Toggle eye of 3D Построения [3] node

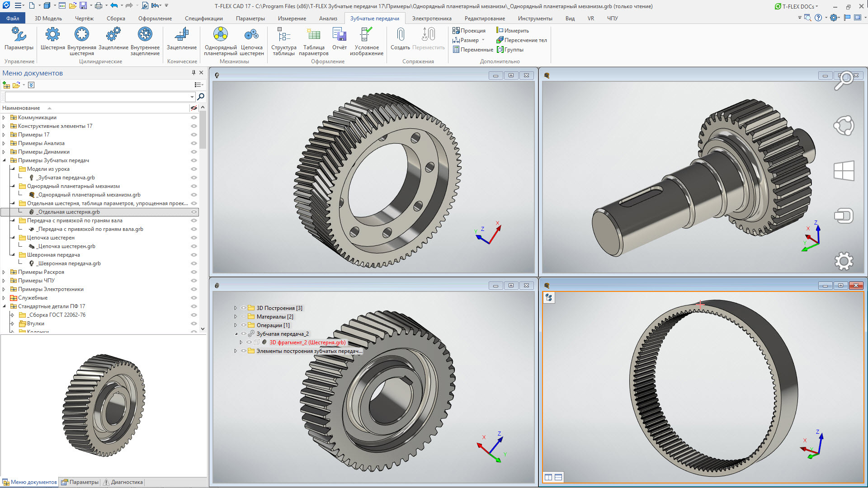coord(243,308)
